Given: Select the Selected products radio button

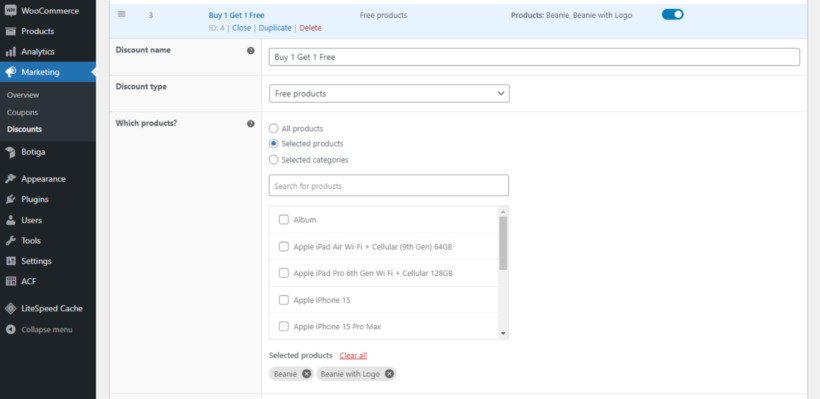Looking at the screenshot, I should (x=274, y=144).
